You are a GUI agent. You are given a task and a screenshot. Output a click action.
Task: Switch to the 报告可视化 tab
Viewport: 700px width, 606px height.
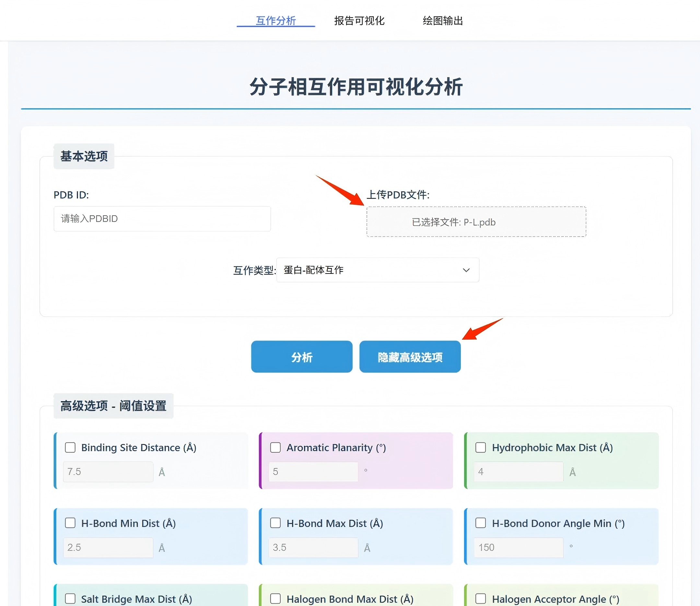[359, 21]
